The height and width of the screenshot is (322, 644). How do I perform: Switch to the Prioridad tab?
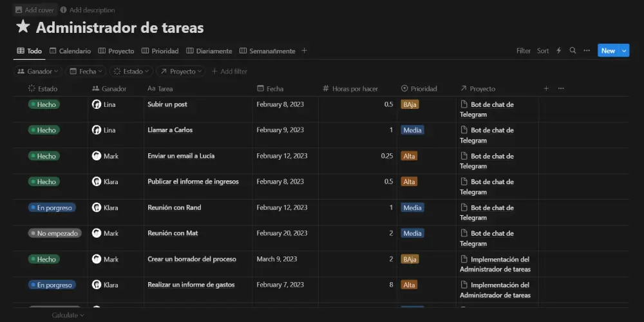click(160, 51)
